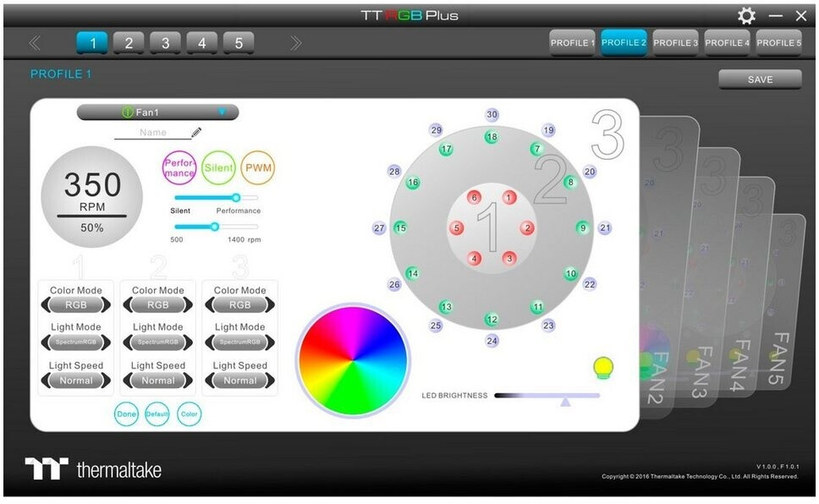Click the yellow light bulb icon
The height and width of the screenshot is (504, 819).
coord(603,367)
